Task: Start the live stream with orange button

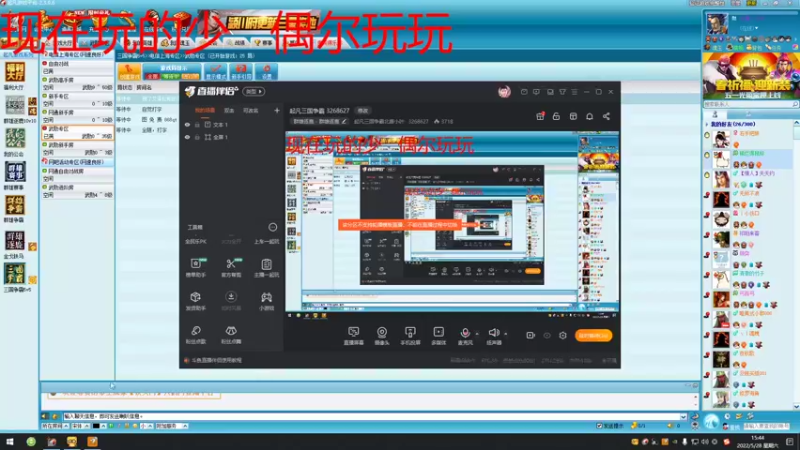Action: click(593, 335)
